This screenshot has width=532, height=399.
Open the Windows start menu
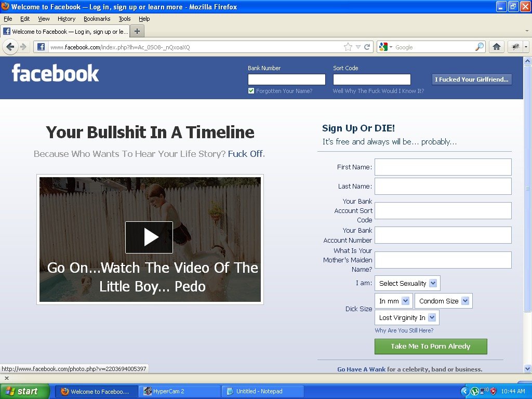pyautogui.click(x=25, y=391)
